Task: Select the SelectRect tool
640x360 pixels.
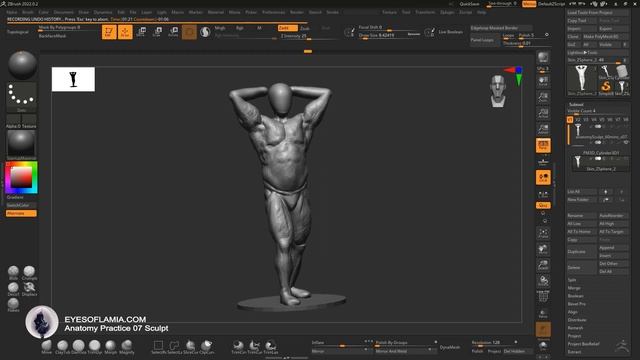Action: 158,347
